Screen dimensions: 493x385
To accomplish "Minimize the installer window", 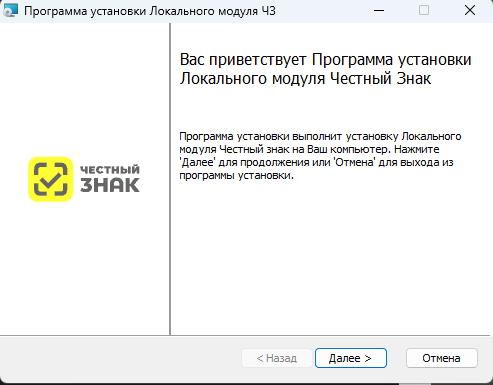I will (379, 11).
